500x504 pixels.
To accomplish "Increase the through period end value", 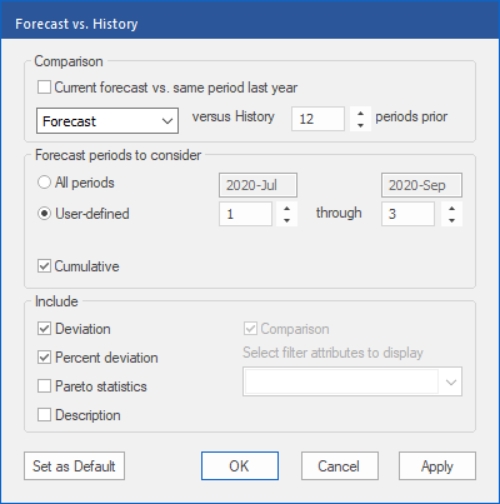I will pyautogui.click(x=452, y=209).
